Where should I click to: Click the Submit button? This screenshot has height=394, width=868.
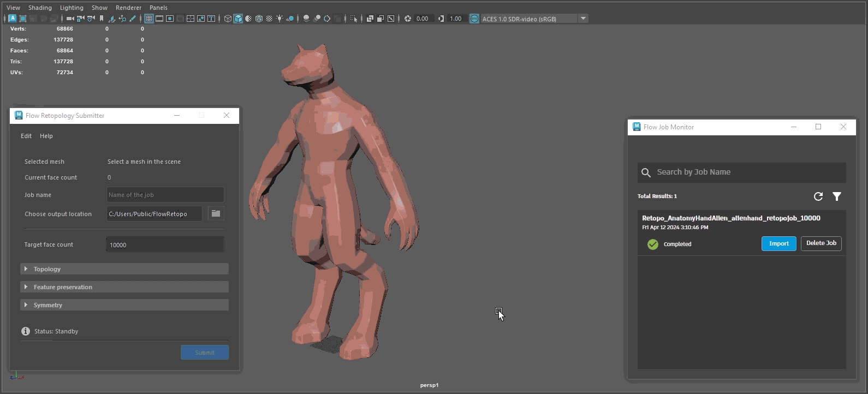(x=205, y=353)
